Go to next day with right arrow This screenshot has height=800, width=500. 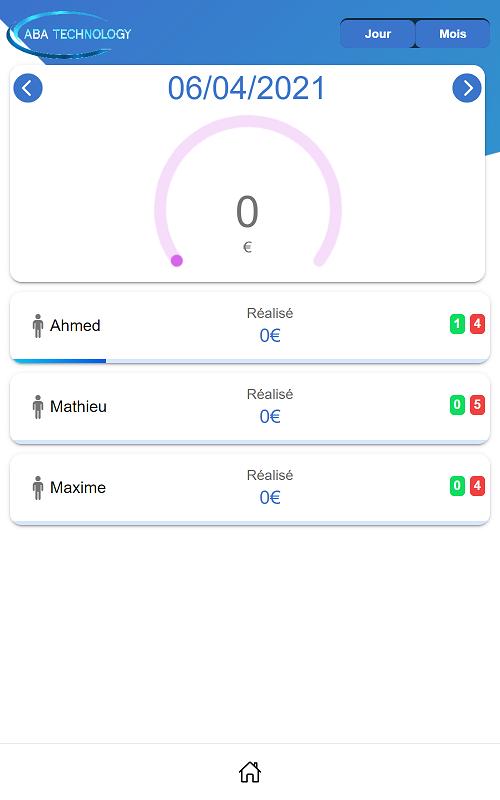466,88
